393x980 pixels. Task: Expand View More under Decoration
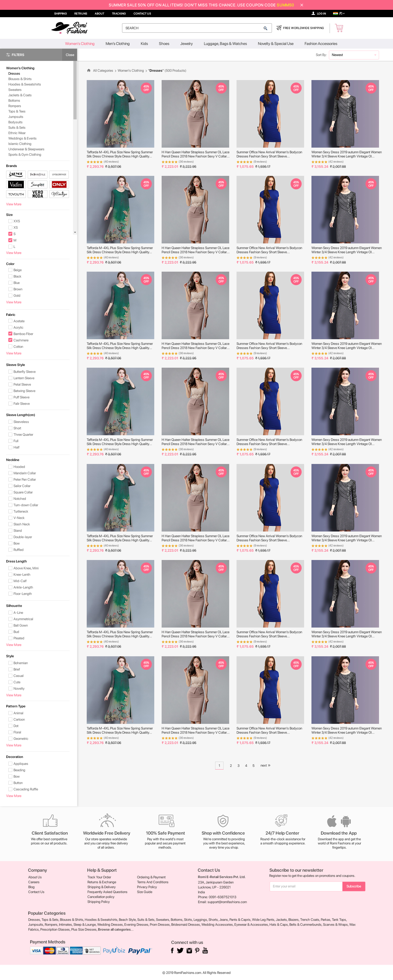[x=14, y=796]
